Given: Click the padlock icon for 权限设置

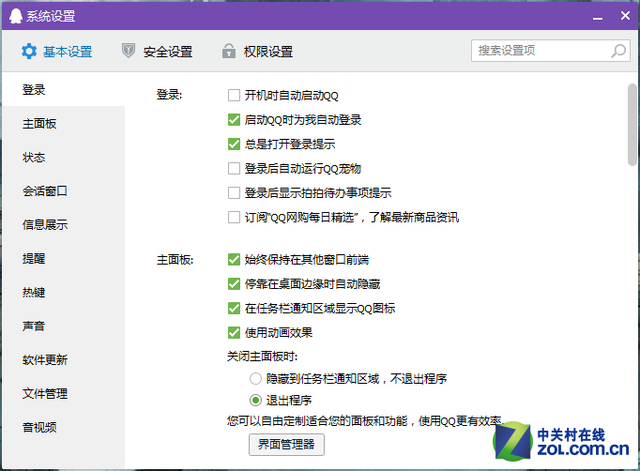Looking at the screenshot, I should point(229,51).
